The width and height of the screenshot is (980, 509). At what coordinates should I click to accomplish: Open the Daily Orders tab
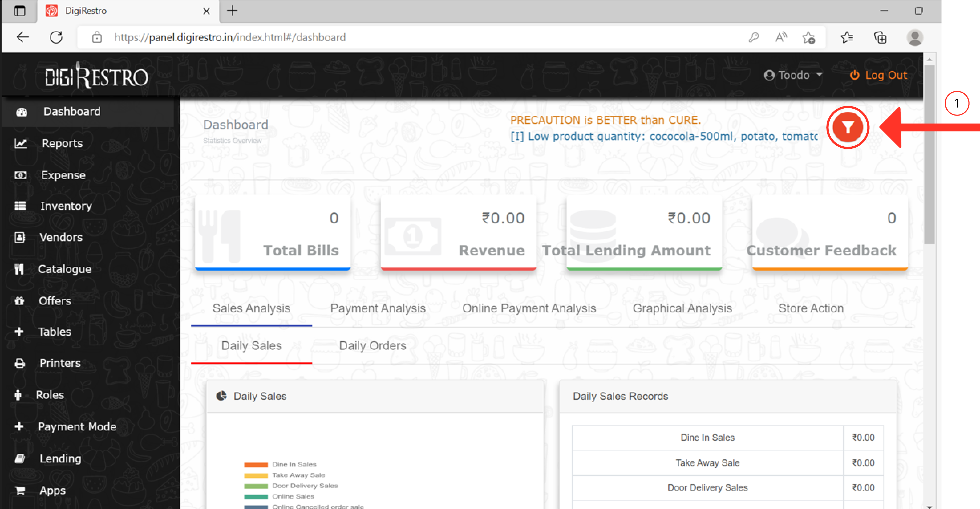pos(372,345)
